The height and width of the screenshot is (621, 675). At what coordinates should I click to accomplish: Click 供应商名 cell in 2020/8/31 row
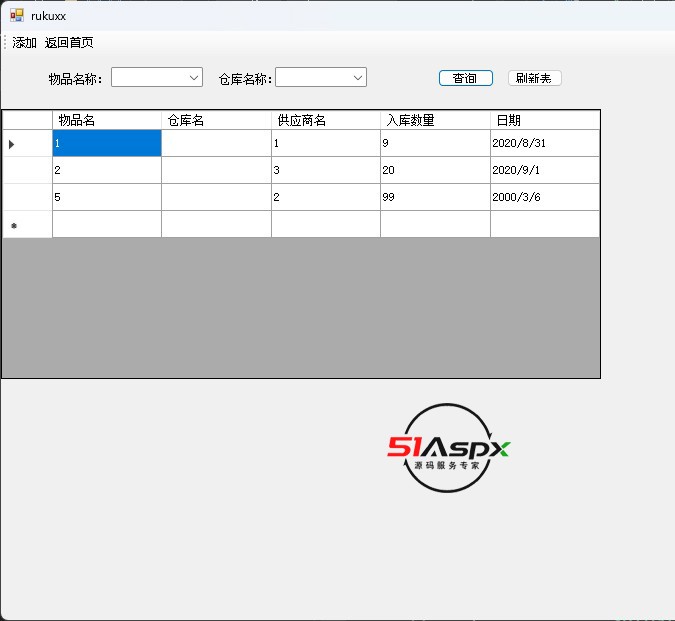pyautogui.click(x=326, y=143)
